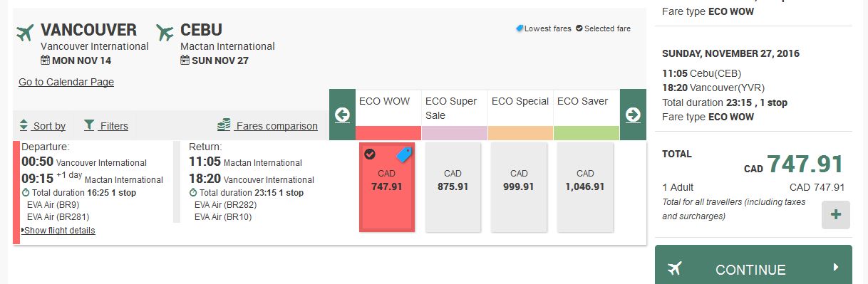Click the Sort by arrows icon
This screenshot has height=284, width=868.
click(x=24, y=125)
